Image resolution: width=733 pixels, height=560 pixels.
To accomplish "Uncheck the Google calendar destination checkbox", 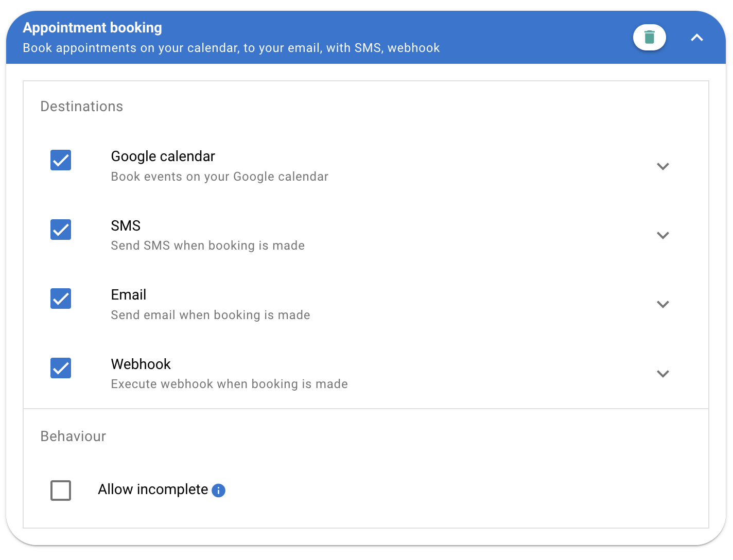I will tap(61, 160).
